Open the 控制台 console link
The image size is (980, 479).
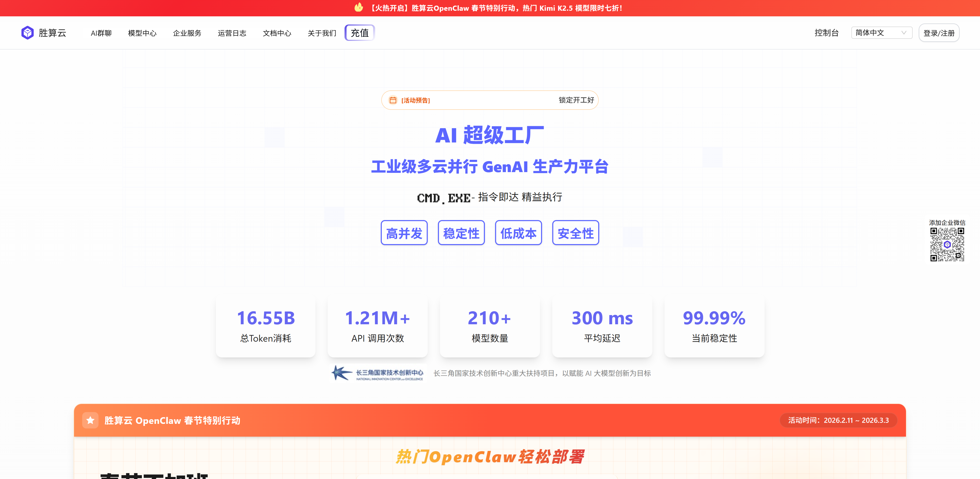click(826, 33)
